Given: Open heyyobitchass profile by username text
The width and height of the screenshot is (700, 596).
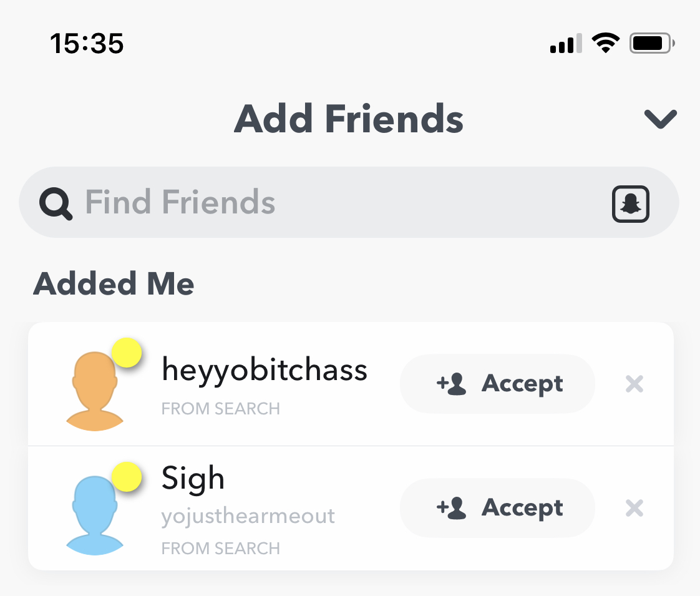Looking at the screenshot, I should tap(265, 370).
